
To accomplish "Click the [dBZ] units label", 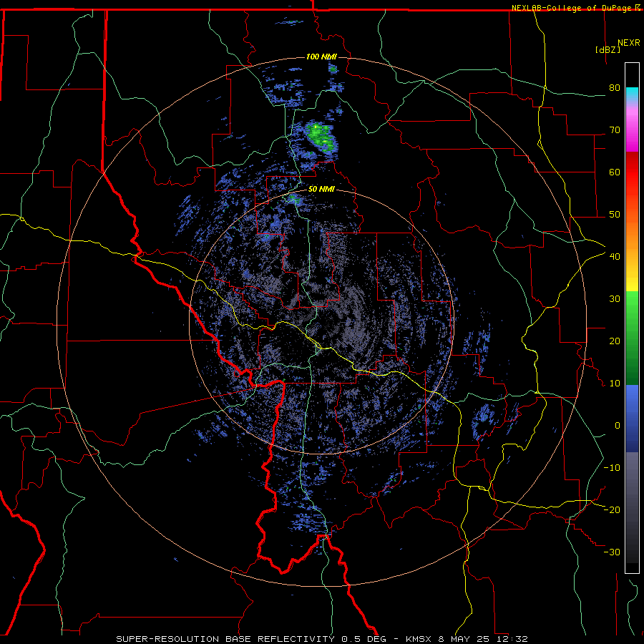I will pos(608,49).
